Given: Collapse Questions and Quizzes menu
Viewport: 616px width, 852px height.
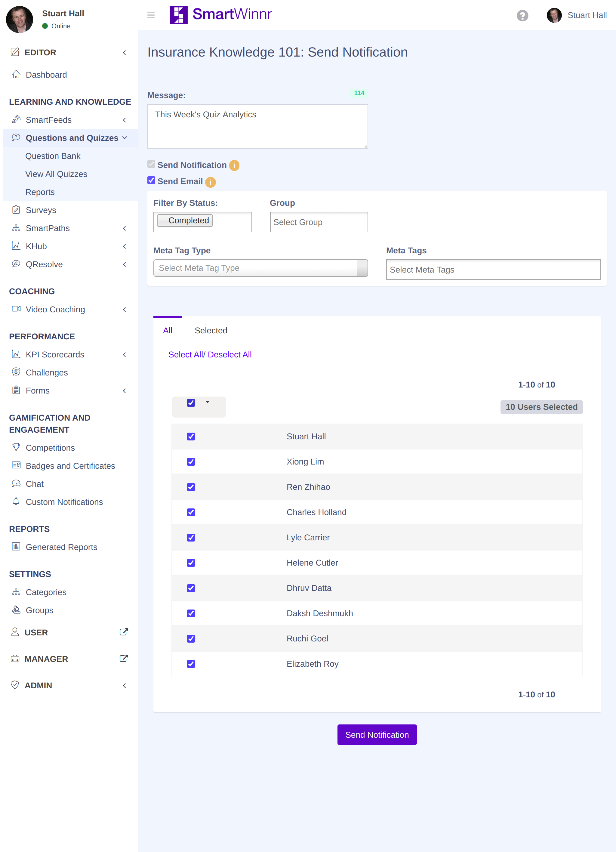Looking at the screenshot, I should 124,138.
